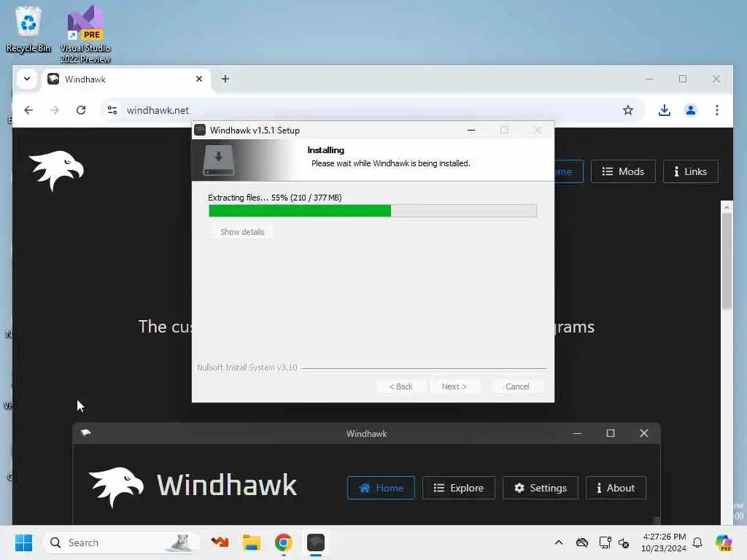Viewport: 747px width, 560px height.
Task: Click the taskbar Search box
Action: [x=121, y=542]
